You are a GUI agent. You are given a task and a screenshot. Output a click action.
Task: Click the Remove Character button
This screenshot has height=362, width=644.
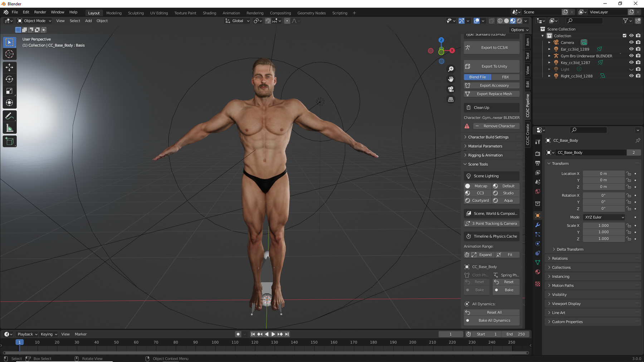pyautogui.click(x=496, y=126)
